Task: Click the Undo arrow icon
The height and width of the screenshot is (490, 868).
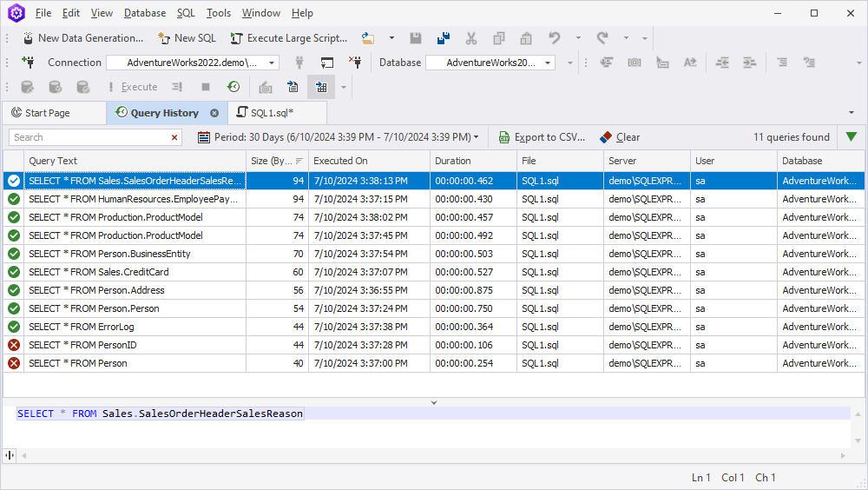Action: (x=554, y=38)
